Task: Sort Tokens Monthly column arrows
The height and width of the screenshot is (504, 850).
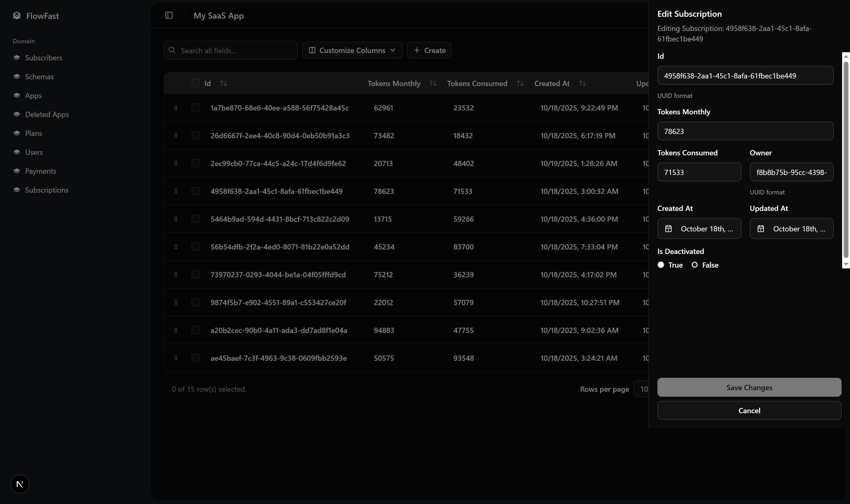Action: click(433, 83)
